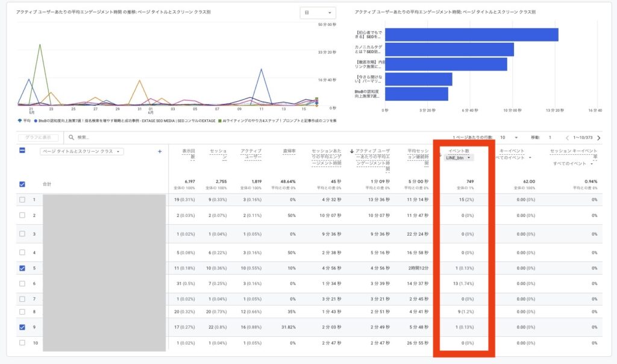Check the row 10 checkbox

(22, 343)
